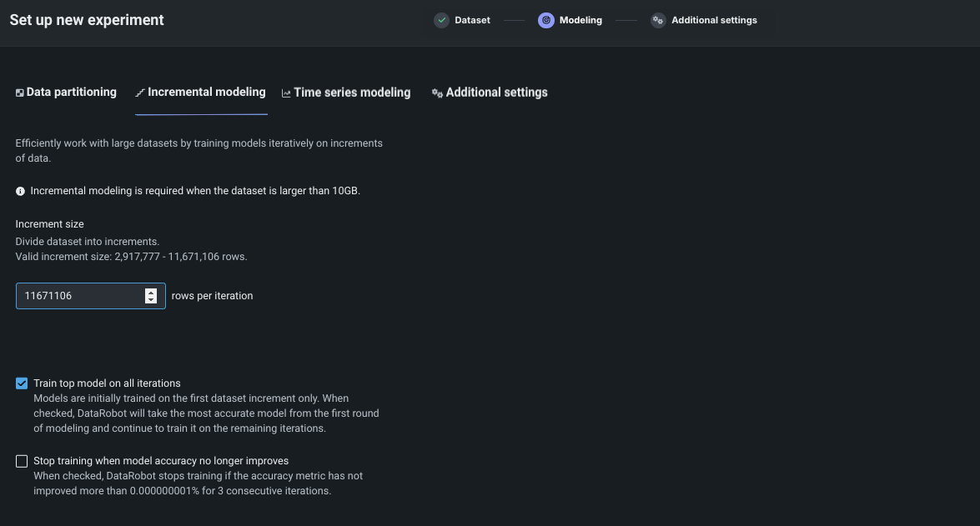This screenshot has width=980, height=526.
Task: Go to the Dataset step
Action: (472, 20)
